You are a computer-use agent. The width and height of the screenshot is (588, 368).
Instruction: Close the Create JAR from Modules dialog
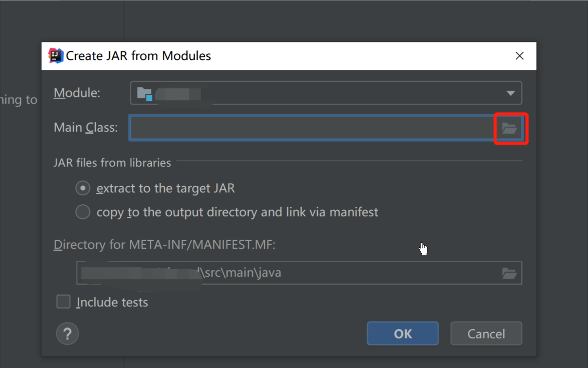(x=519, y=56)
